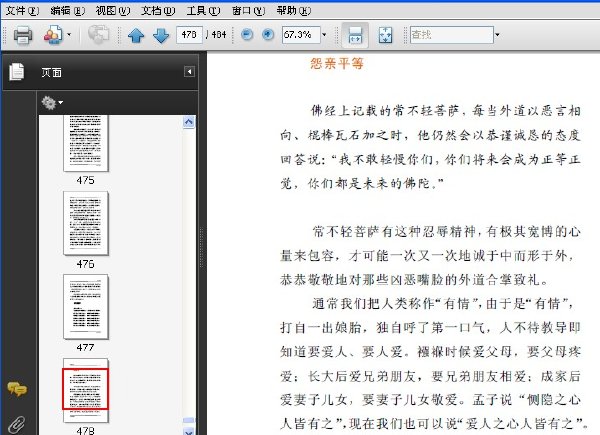
Task: Select page 478 thumbnail
Action: [x=86, y=390]
